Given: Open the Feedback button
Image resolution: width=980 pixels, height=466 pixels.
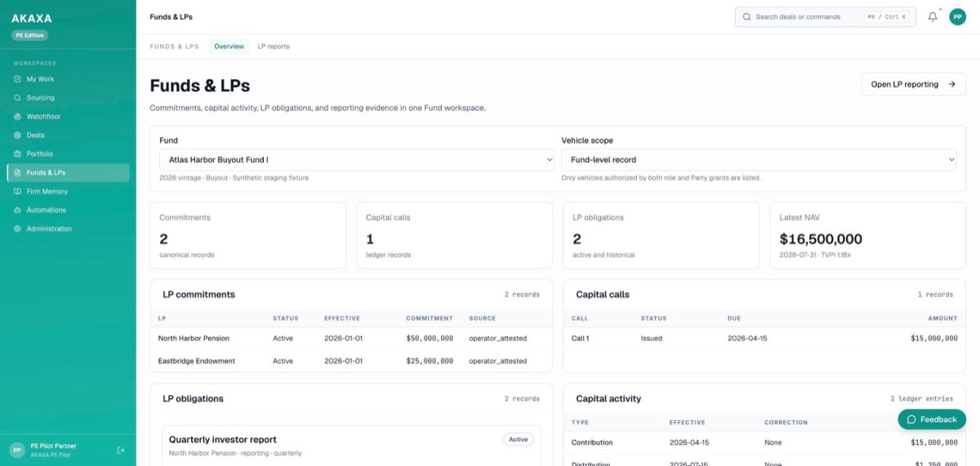Looking at the screenshot, I should [932, 419].
